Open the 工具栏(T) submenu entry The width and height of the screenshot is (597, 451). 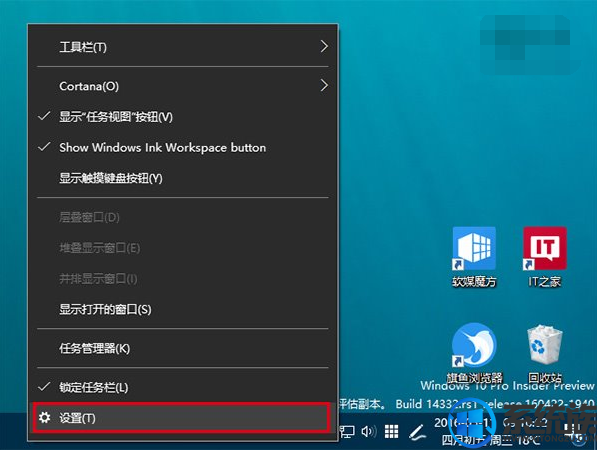coord(183,47)
